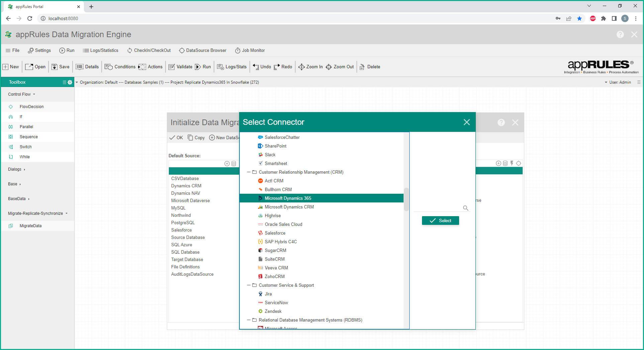Select the Zendesk connector
644x350 pixels.
[273, 312]
